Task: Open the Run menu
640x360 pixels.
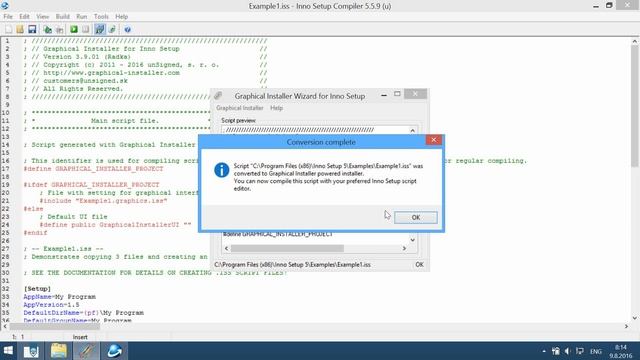Action: click(82, 17)
